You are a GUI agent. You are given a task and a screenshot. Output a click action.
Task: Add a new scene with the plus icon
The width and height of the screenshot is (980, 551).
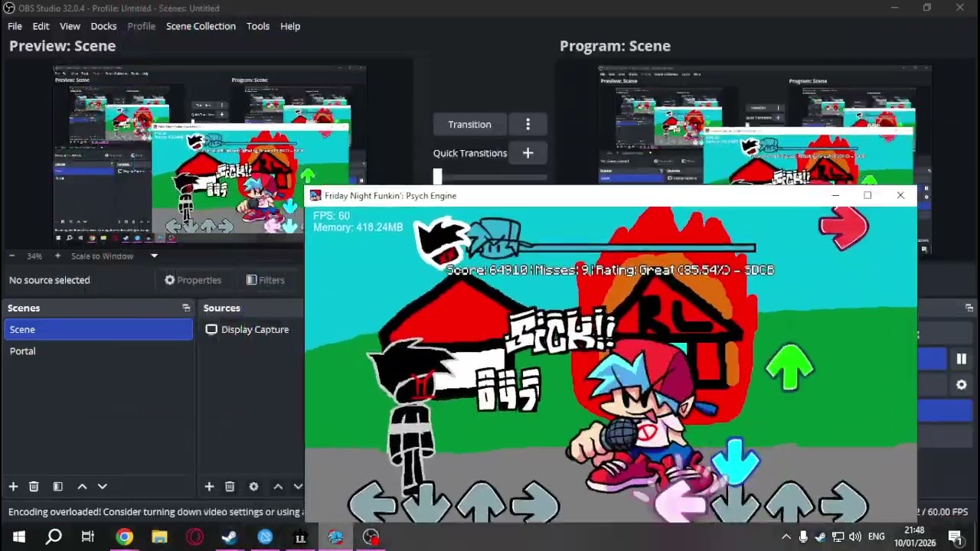(13, 487)
